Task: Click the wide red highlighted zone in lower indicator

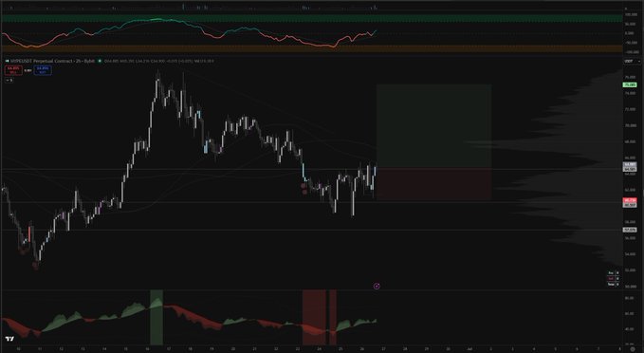Action: [314, 317]
